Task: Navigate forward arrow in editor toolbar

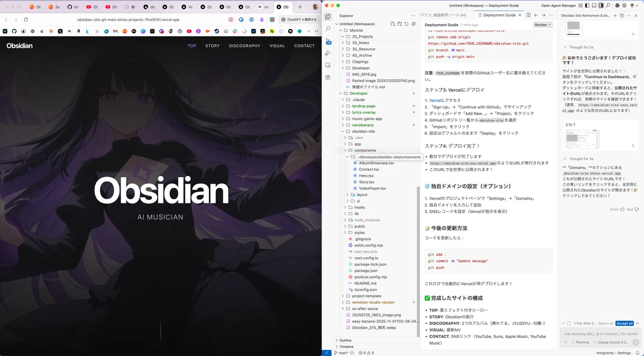Action: pos(543,15)
